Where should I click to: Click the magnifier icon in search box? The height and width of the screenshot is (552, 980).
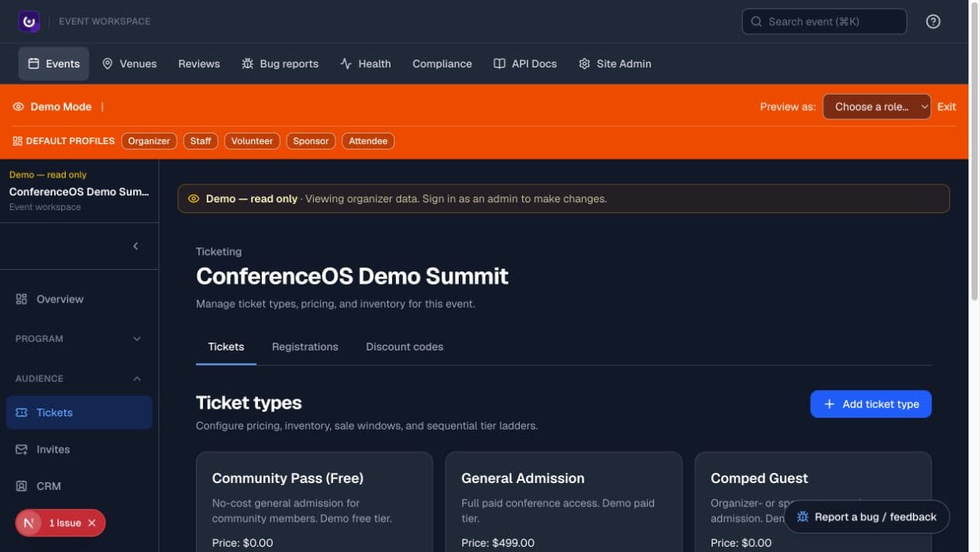(x=756, y=22)
